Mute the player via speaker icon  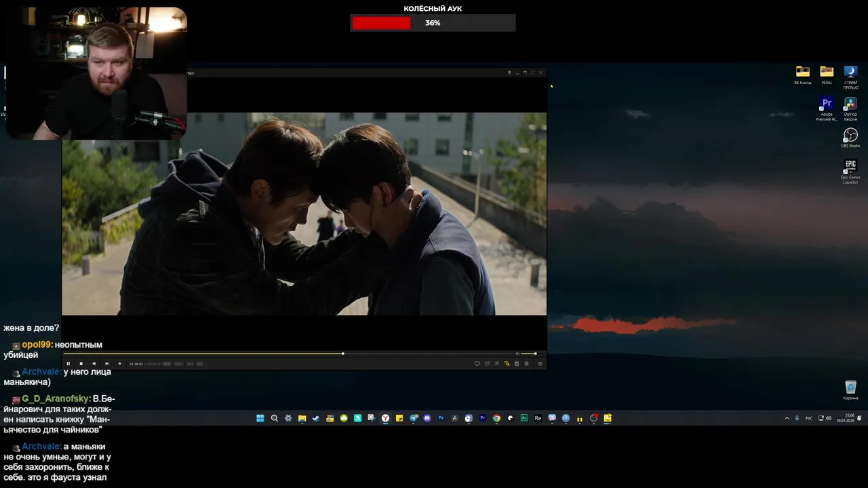(517, 354)
